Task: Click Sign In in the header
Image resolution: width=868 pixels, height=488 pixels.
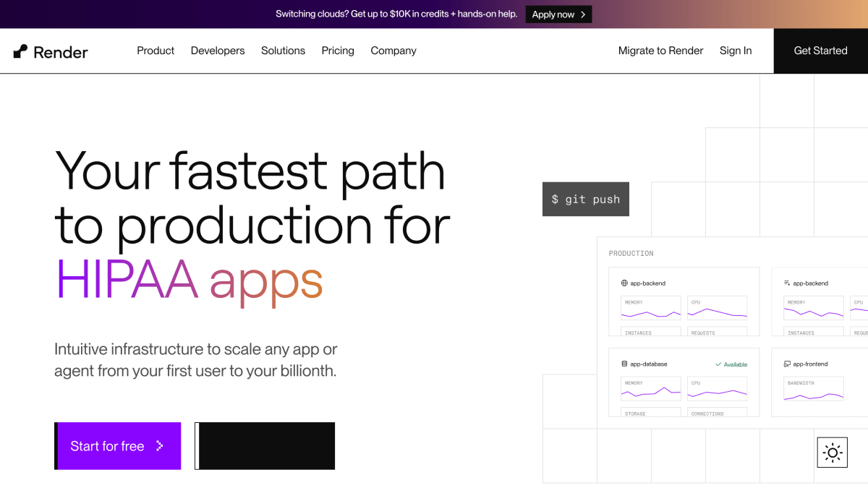Action: point(736,51)
